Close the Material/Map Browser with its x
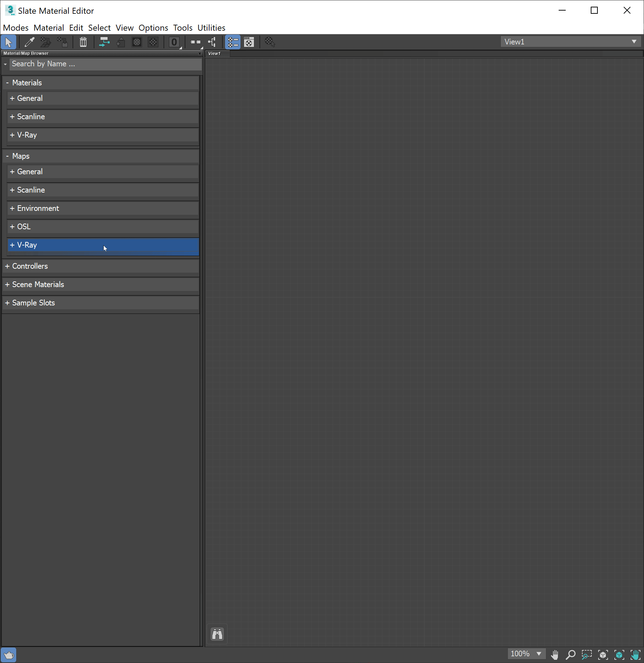The height and width of the screenshot is (663, 644). (200, 54)
